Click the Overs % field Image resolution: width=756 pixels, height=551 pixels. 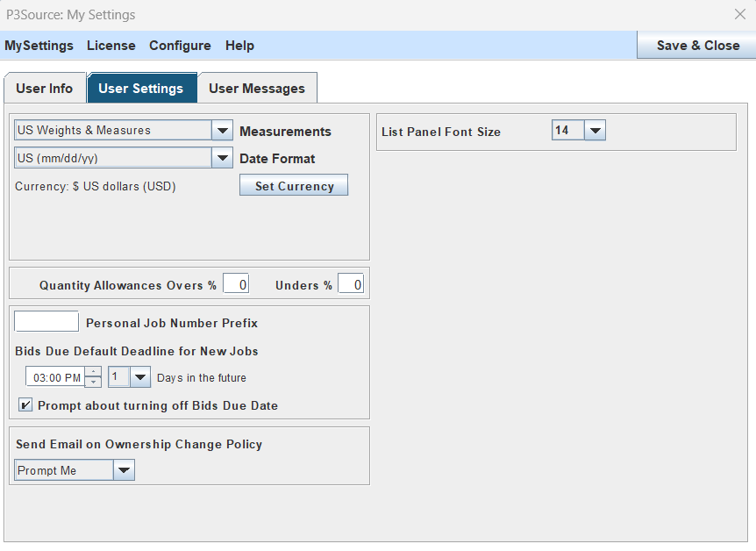tap(235, 283)
